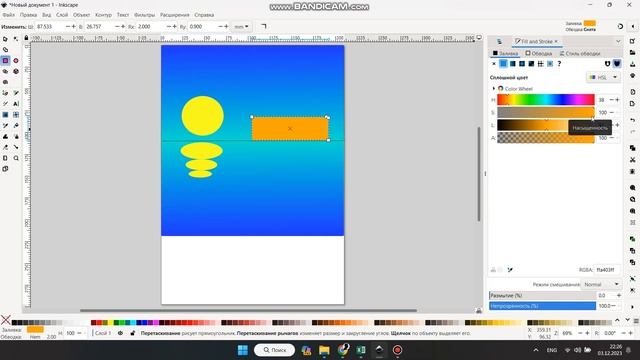Click the Inkscape icon in the taskbar
Image resolution: width=640 pixels, height=360 pixels.
(x=379, y=350)
